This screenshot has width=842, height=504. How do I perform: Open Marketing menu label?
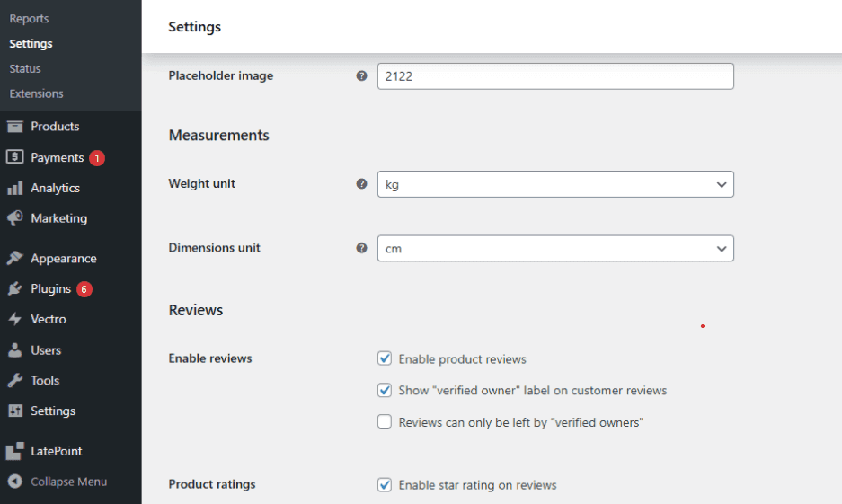click(x=59, y=218)
